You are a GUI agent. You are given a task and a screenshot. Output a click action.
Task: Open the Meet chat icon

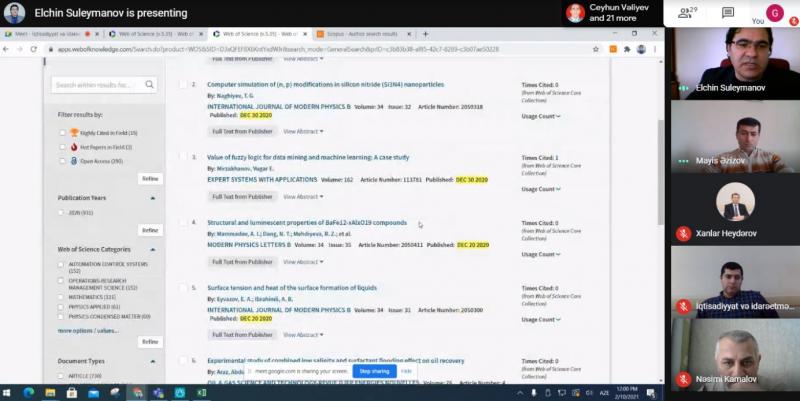[x=728, y=13]
